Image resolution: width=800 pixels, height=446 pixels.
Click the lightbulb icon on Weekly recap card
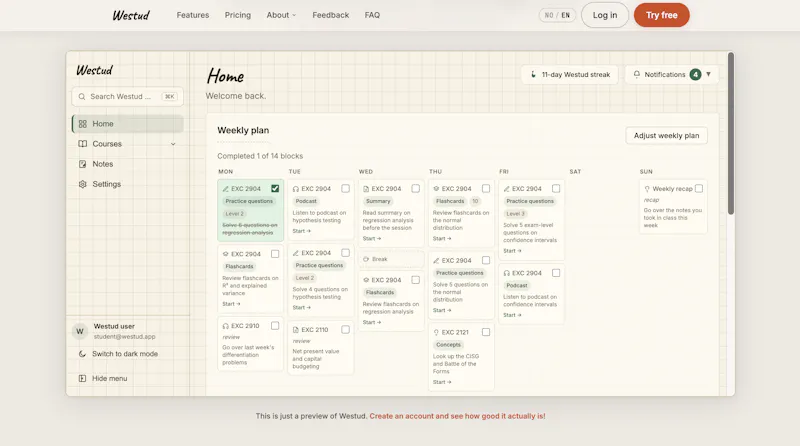click(x=647, y=189)
